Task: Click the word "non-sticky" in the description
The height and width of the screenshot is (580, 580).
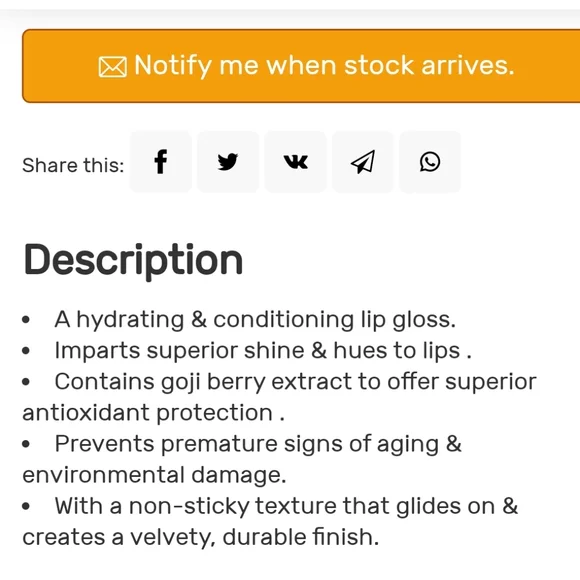Action: [x=189, y=507]
